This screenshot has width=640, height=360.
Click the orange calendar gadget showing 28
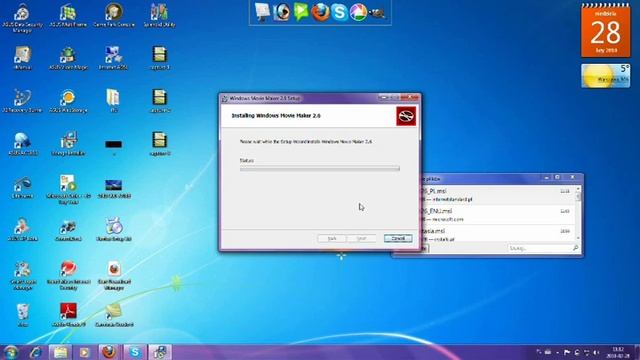point(605,31)
